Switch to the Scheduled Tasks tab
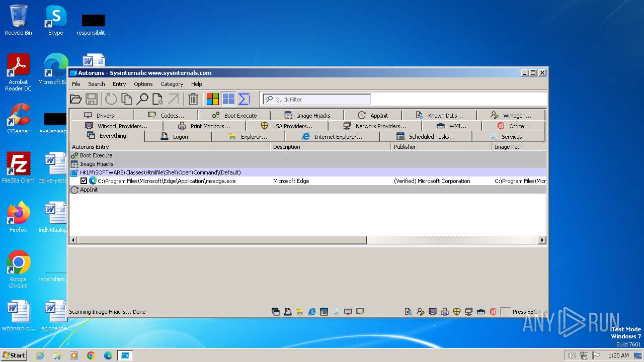Image resolution: width=644 pixels, height=362 pixels. (426, 136)
